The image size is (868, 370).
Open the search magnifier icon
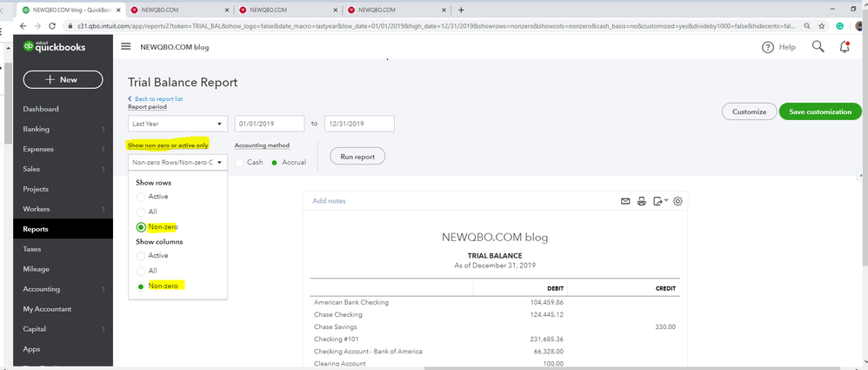tap(818, 46)
